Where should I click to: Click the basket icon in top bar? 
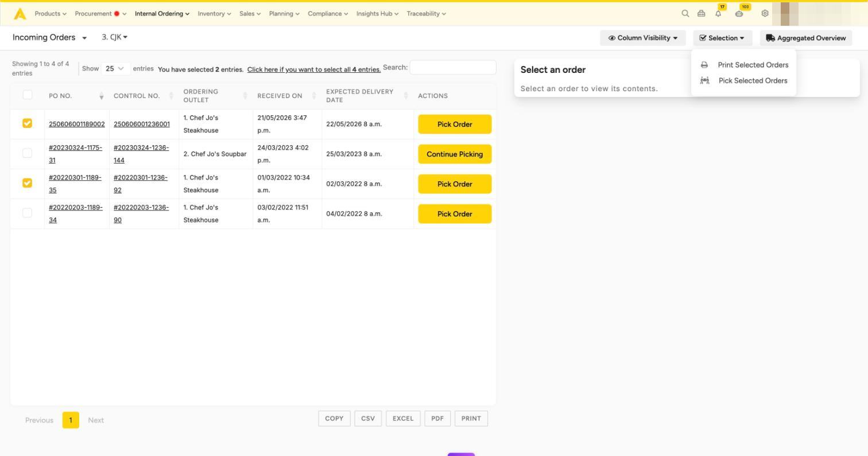coord(701,13)
